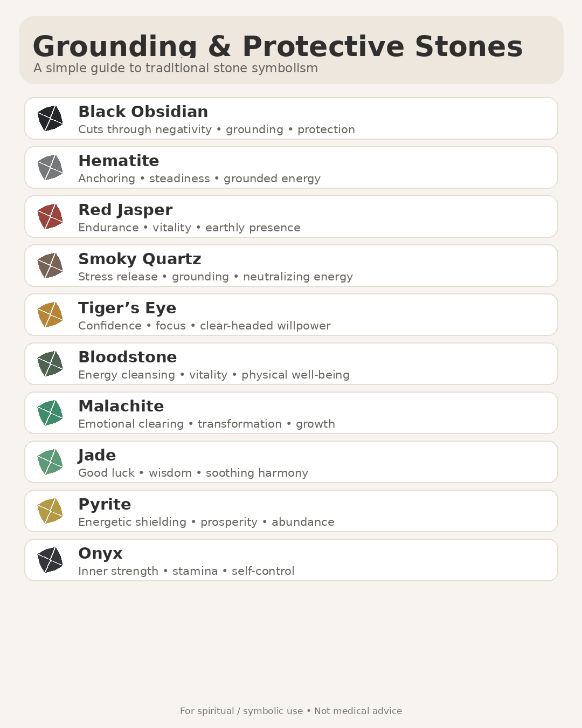This screenshot has width=582, height=728.
Task: Select the gray Hematite stone icon
Action: click(50, 167)
